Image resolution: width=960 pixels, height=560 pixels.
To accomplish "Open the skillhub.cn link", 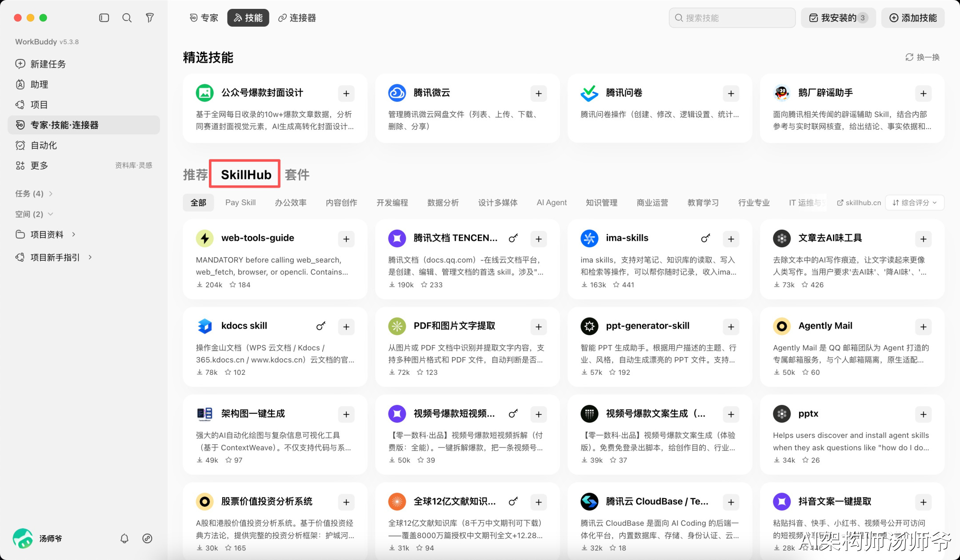I will click(x=859, y=203).
